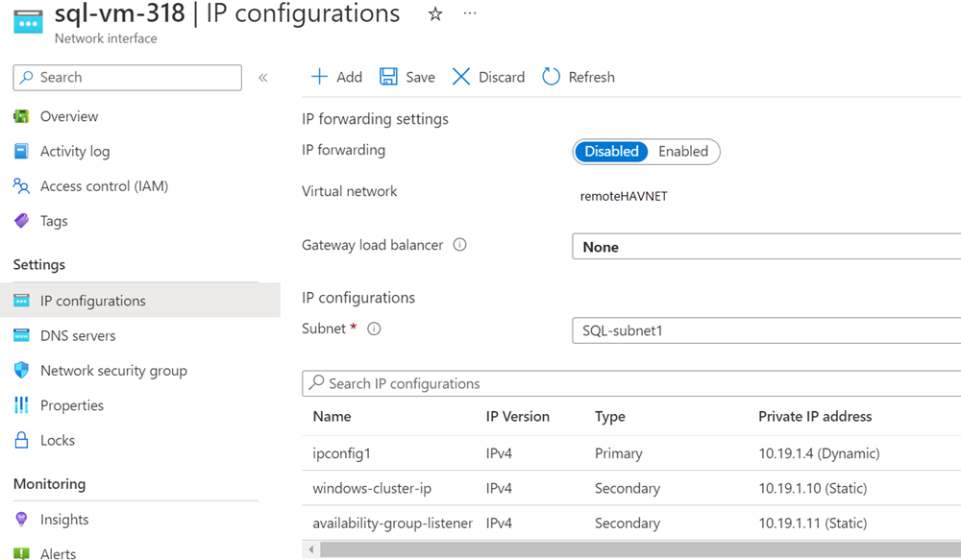The height and width of the screenshot is (560, 961).
Task: Click the Refresh circular arrow icon
Action: (x=551, y=77)
